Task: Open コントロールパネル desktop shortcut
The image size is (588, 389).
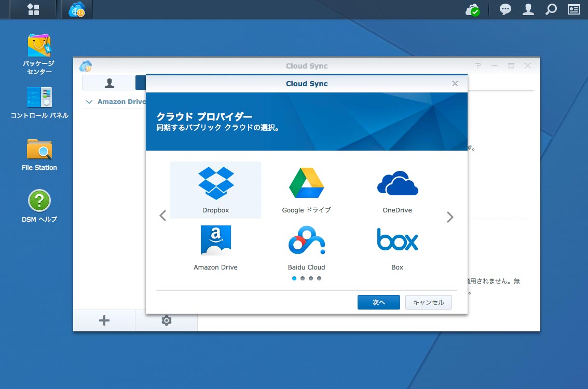Action: (x=38, y=102)
